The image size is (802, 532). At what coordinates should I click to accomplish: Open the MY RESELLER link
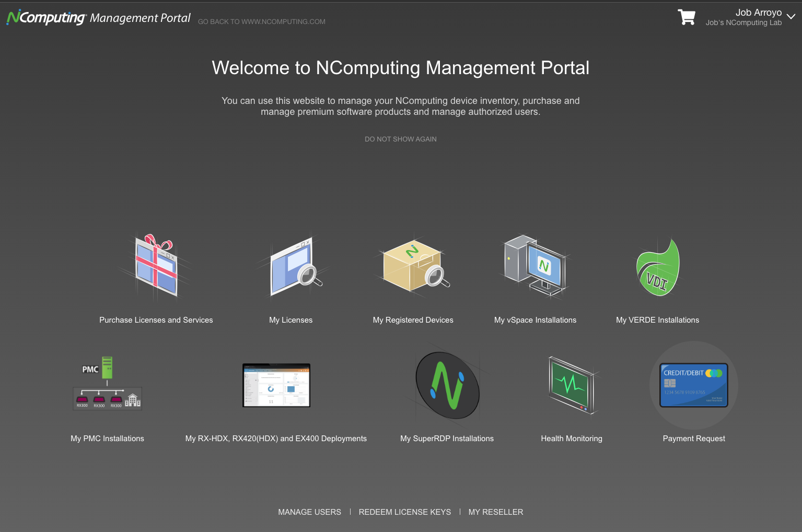496,512
